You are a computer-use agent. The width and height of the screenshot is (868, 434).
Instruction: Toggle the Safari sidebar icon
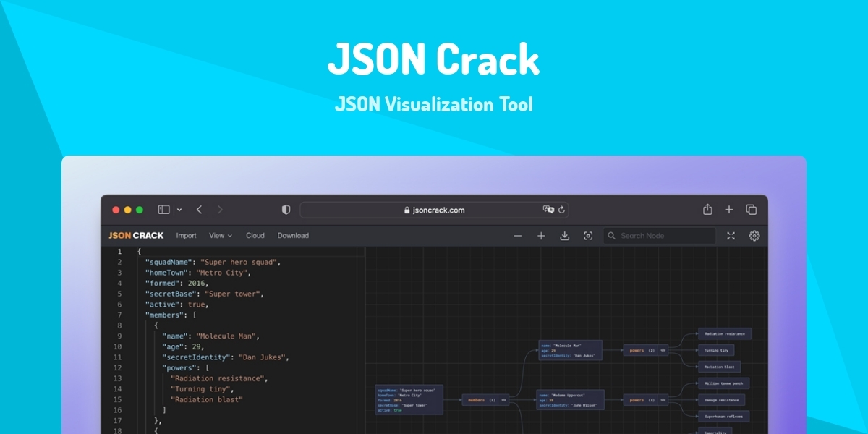(x=164, y=210)
